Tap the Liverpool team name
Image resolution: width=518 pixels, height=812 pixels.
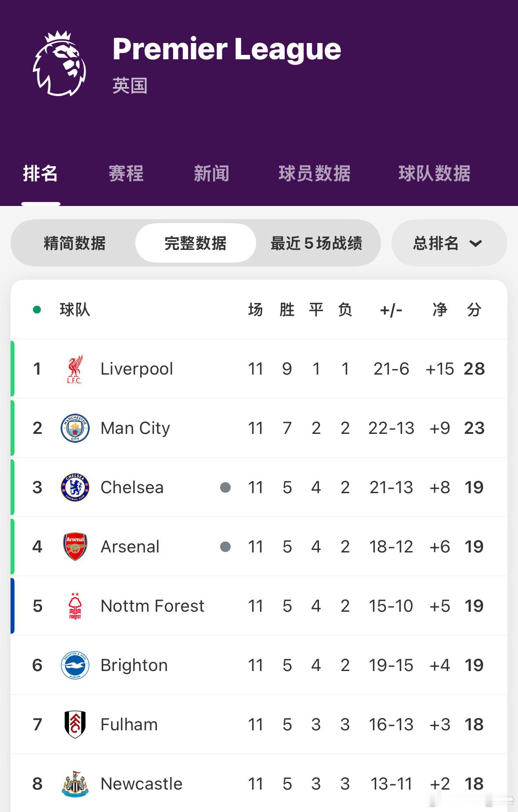point(137,369)
